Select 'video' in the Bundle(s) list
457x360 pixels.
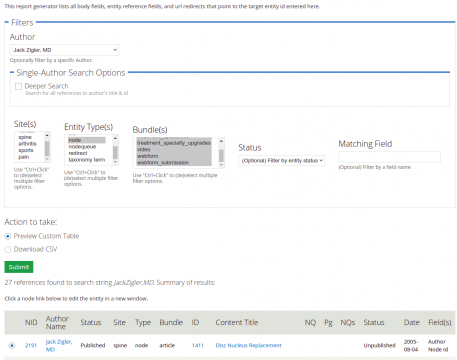(174, 149)
